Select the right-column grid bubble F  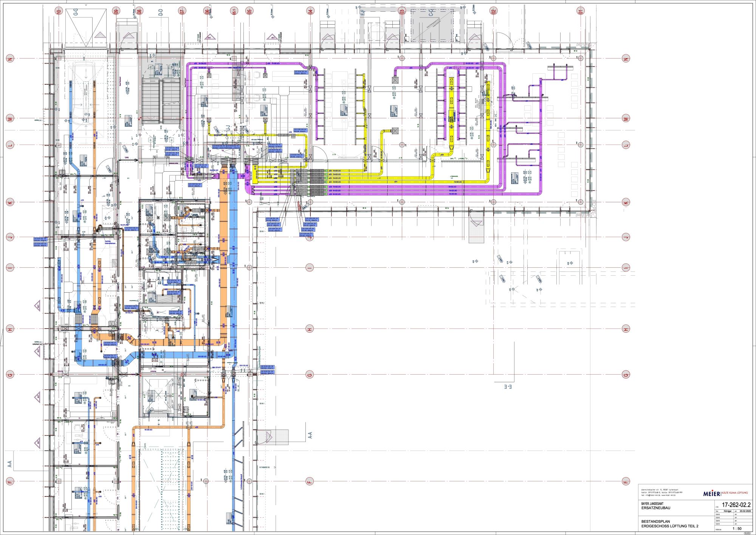click(x=626, y=481)
